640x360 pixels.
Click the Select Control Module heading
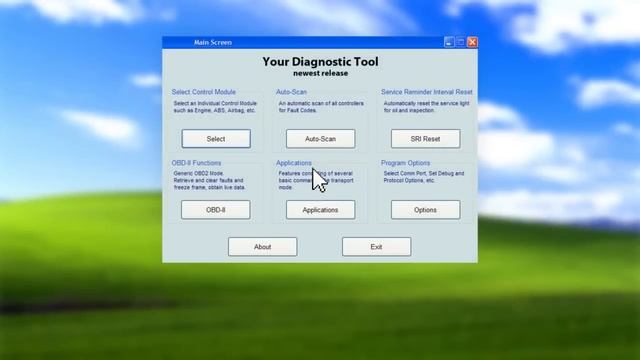point(204,92)
